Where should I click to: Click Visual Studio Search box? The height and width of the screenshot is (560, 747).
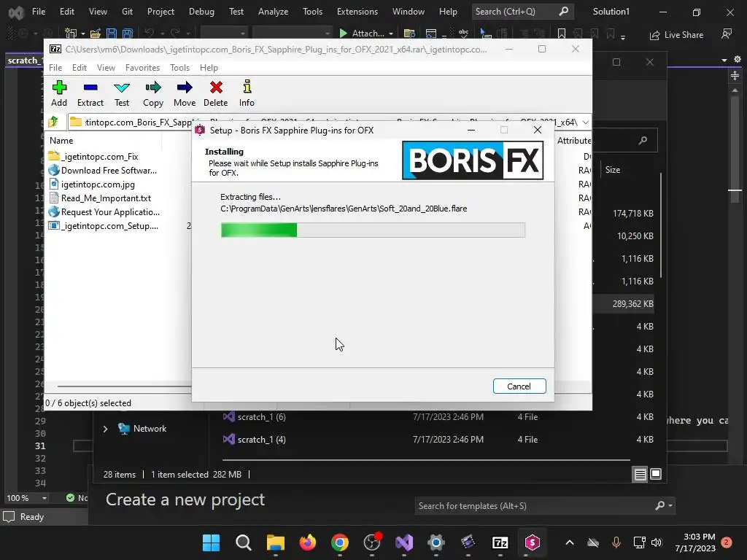(522, 12)
